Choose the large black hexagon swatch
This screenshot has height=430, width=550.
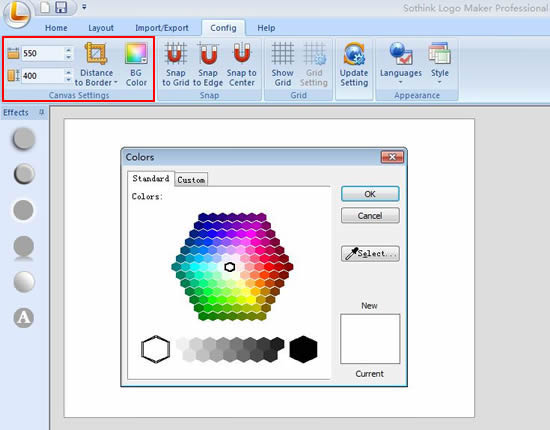point(303,349)
